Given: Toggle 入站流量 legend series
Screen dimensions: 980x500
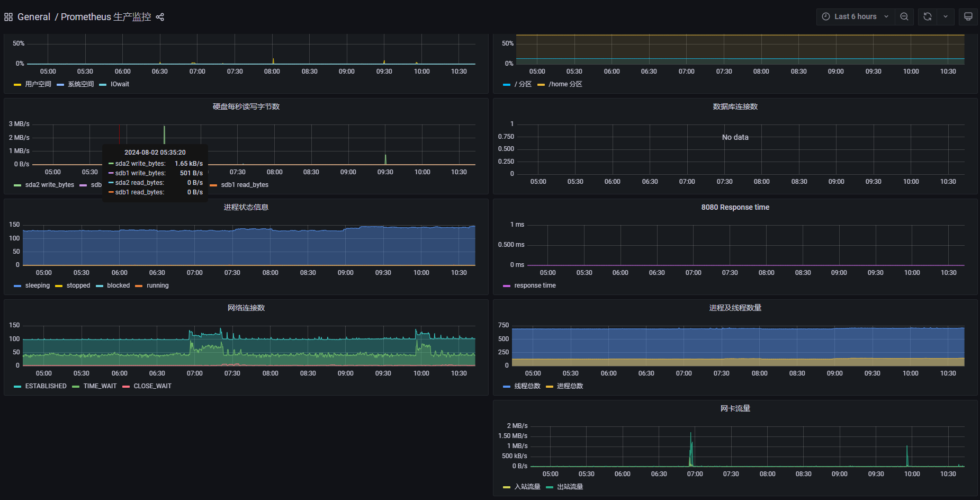Looking at the screenshot, I should click(x=527, y=487).
